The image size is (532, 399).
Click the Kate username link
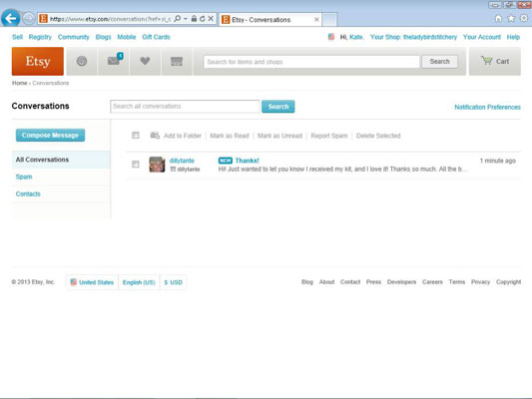[x=356, y=37]
